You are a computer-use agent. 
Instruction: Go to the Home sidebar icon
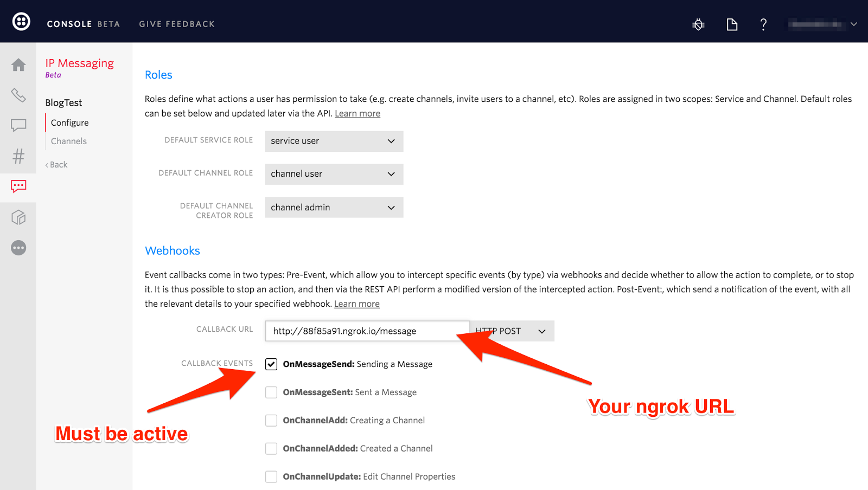click(18, 65)
